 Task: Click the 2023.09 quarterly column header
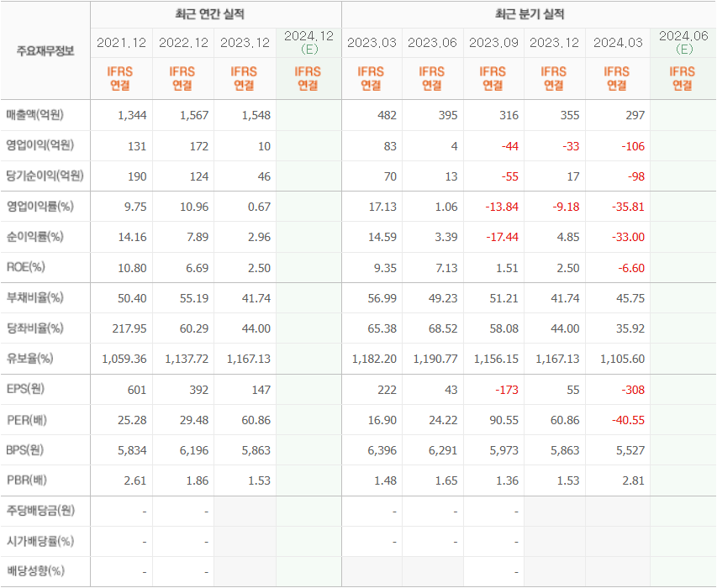coord(493,43)
